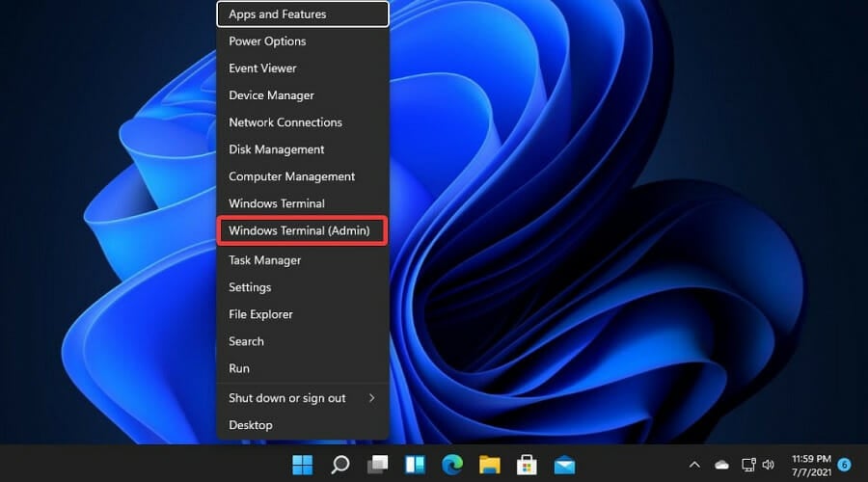Open notification center badge showing 6

(x=844, y=464)
